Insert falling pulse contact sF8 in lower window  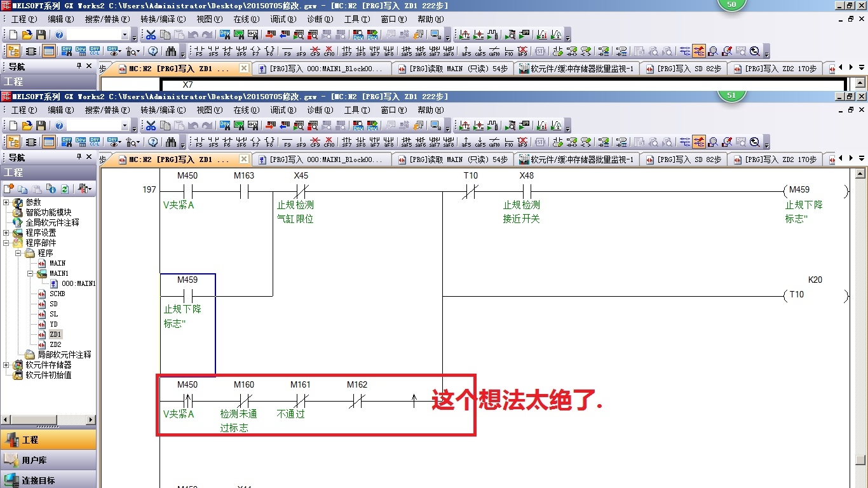click(361, 142)
